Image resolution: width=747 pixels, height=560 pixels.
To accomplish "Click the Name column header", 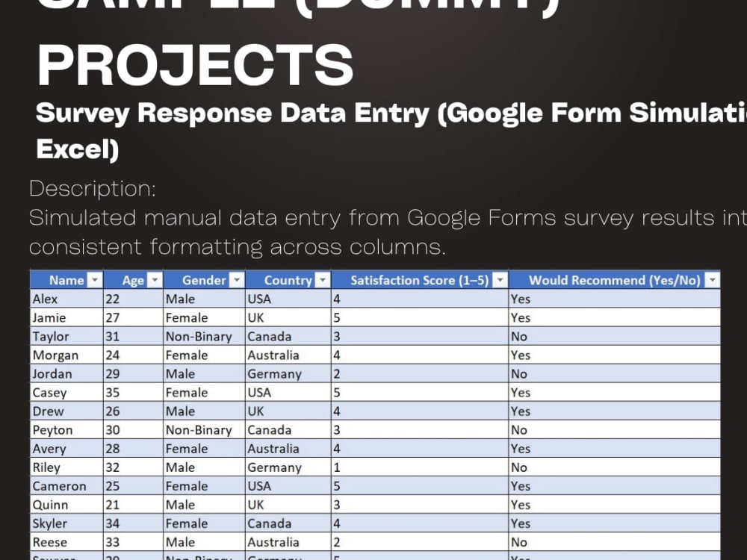I will [x=66, y=280].
